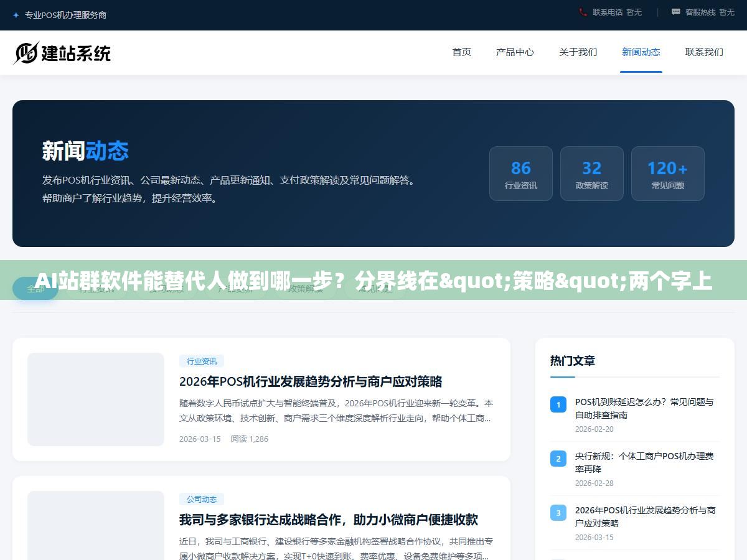Click the date 2026-02-20 in hot articles
This screenshot has width=747, height=560.
[594, 429]
